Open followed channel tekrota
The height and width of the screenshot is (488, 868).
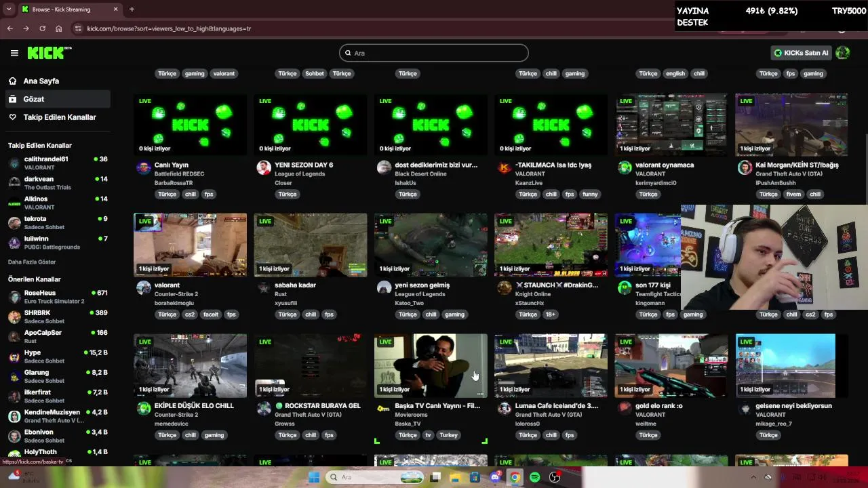point(58,222)
